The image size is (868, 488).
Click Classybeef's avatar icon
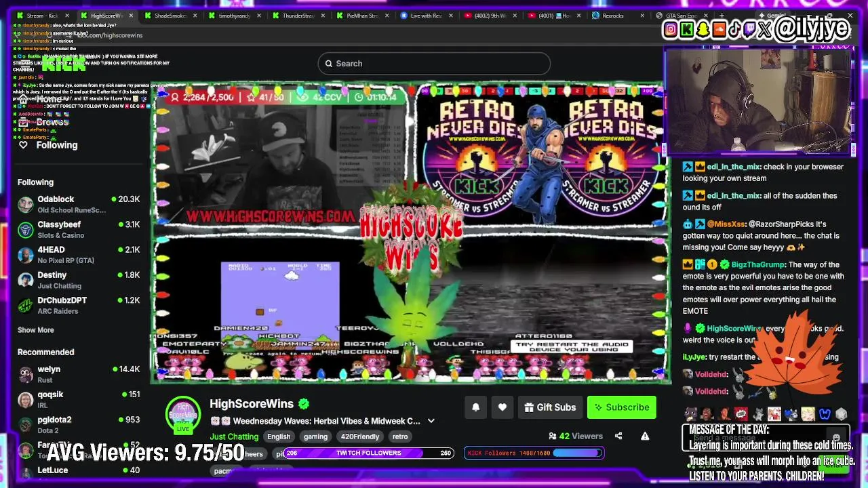point(26,230)
